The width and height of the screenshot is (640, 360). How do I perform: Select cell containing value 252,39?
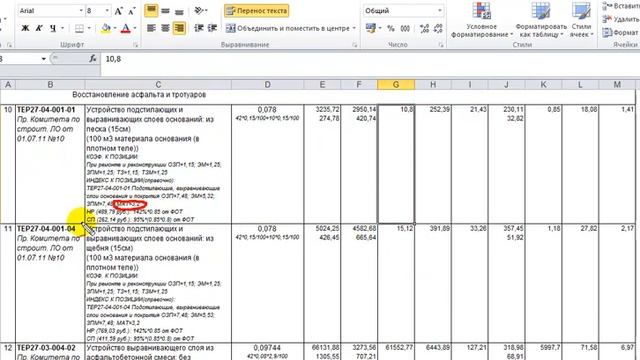click(433, 164)
